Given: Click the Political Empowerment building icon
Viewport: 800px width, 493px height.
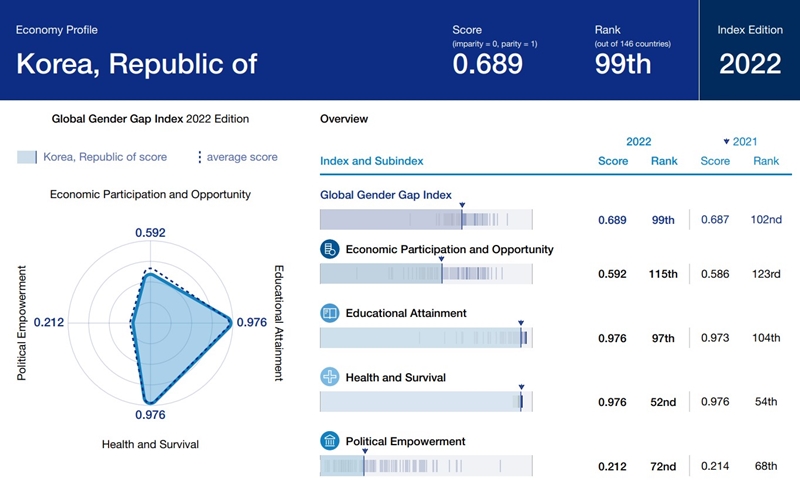Looking at the screenshot, I should [x=330, y=441].
